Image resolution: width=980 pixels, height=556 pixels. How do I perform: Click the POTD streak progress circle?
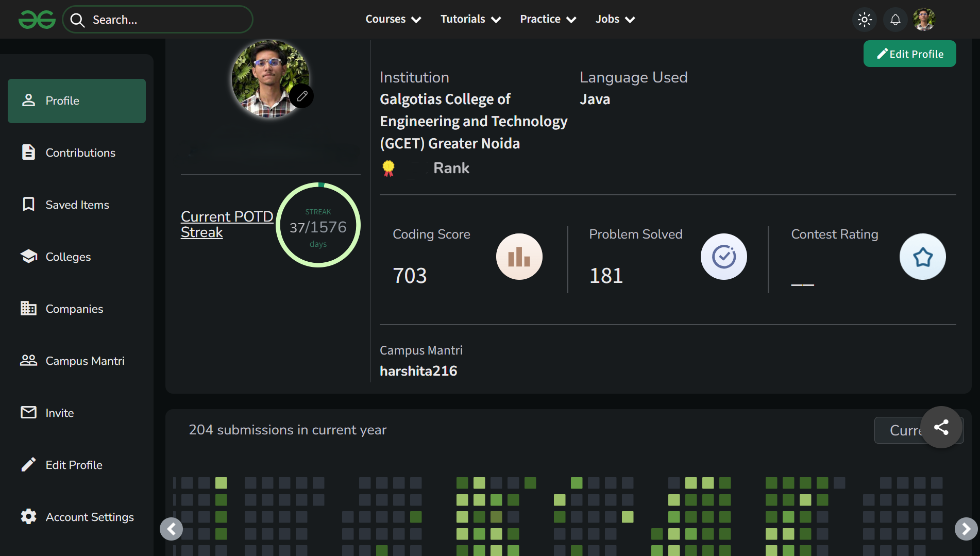(318, 225)
